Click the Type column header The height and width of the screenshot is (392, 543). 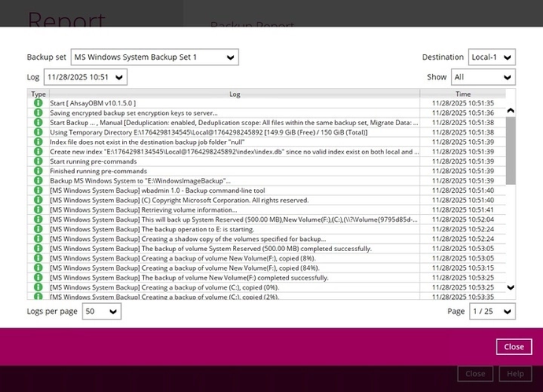pyautogui.click(x=39, y=94)
